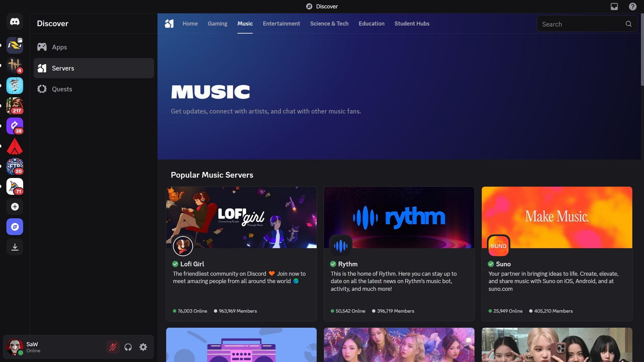This screenshot has width=644, height=362.
Task: Click the Rythm server name
Action: 348,264
